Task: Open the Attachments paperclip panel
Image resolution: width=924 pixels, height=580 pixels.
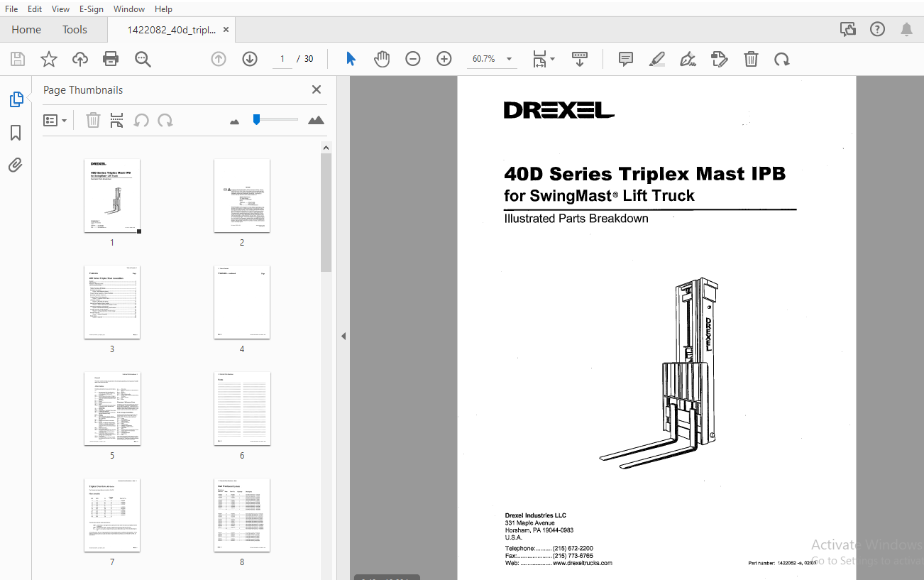Action: pyautogui.click(x=16, y=165)
